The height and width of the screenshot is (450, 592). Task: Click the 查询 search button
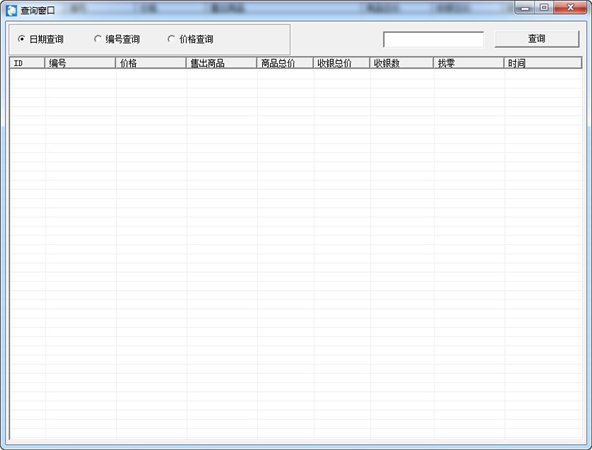(536, 39)
